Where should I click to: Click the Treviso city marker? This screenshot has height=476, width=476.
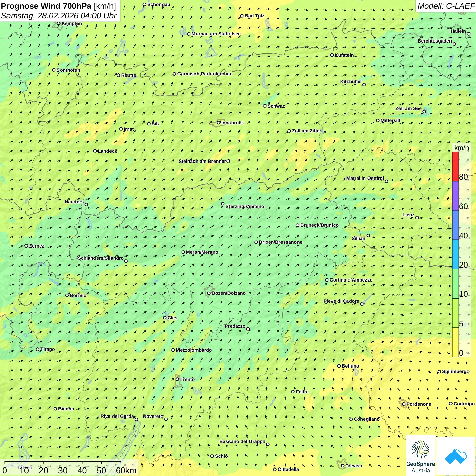tap(343, 466)
